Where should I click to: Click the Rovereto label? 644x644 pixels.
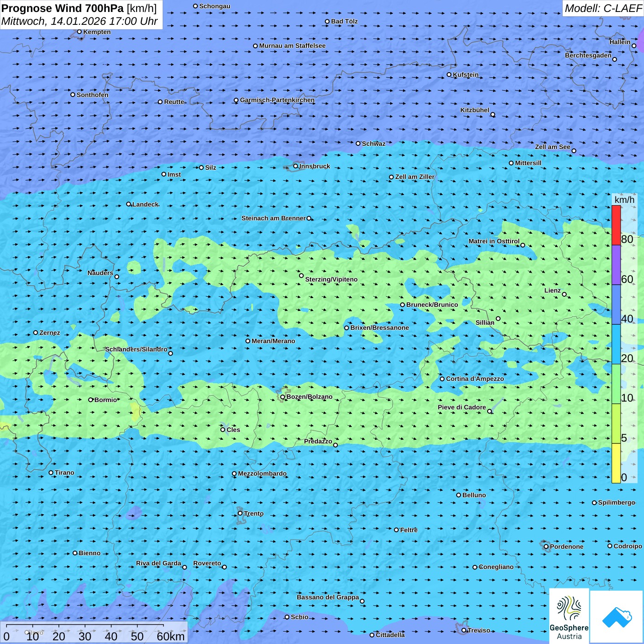(x=207, y=563)
